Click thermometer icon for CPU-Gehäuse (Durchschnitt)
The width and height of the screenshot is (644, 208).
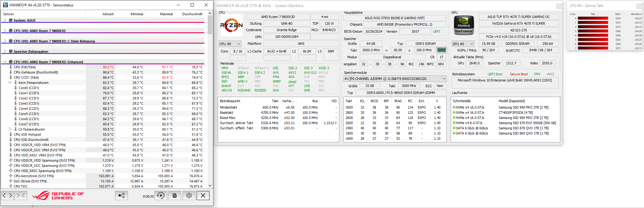pos(11,72)
